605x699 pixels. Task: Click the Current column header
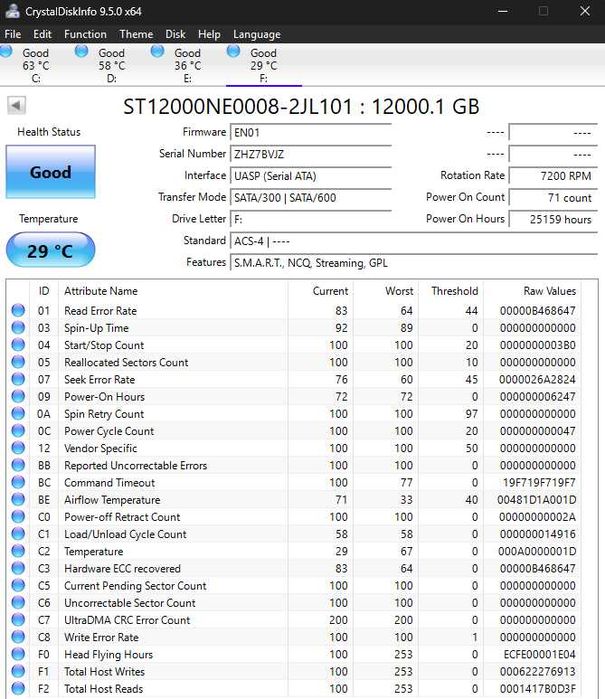330,291
